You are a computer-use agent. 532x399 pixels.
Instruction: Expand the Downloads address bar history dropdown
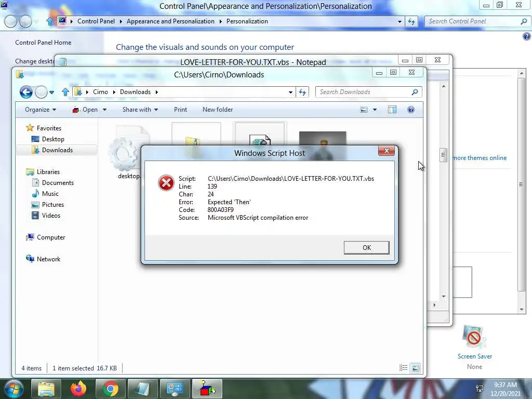click(291, 92)
